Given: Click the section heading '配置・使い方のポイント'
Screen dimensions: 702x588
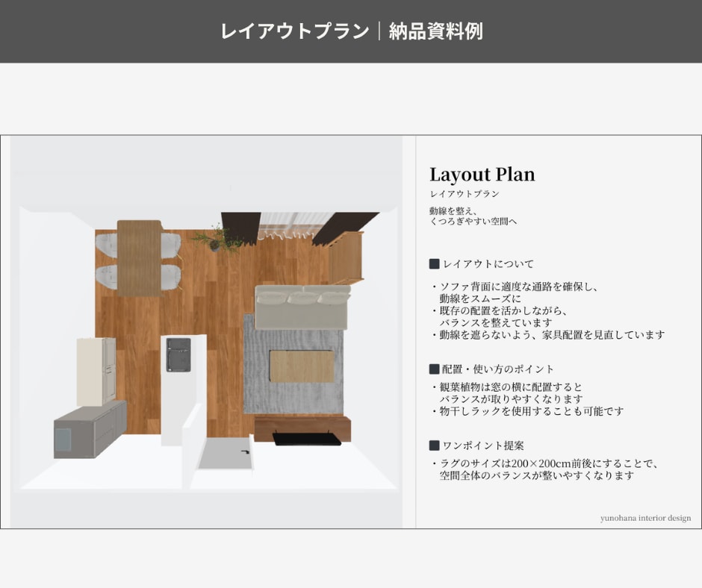Looking at the screenshot, I should pyautogui.click(x=498, y=369).
